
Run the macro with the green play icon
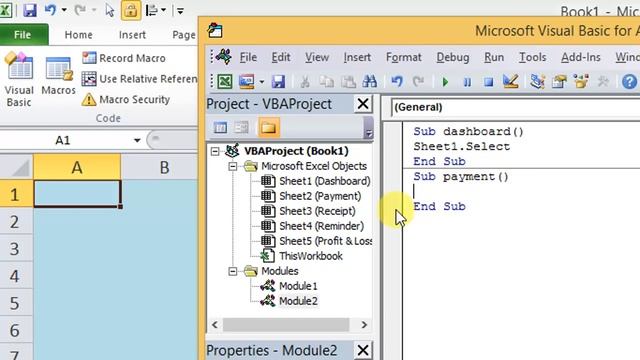(445, 82)
